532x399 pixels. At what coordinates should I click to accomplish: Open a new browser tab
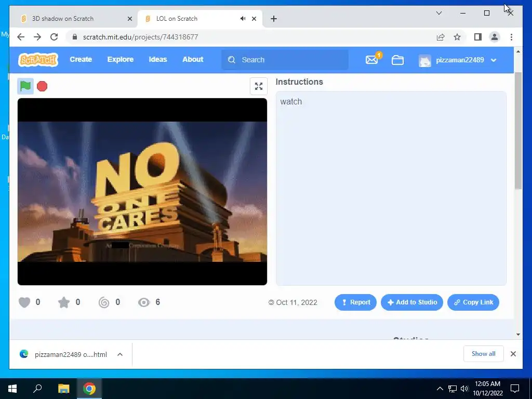tap(274, 19)
